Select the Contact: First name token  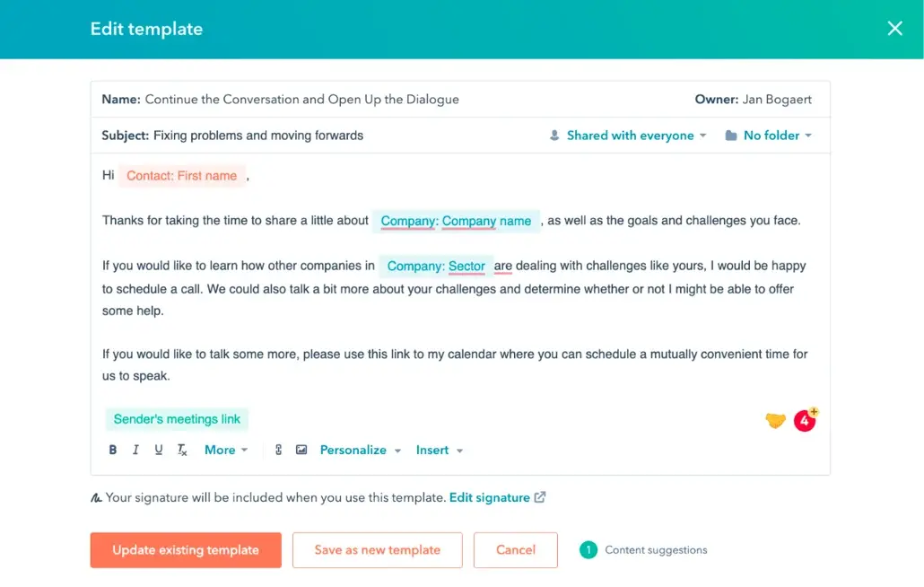[181, 176]
